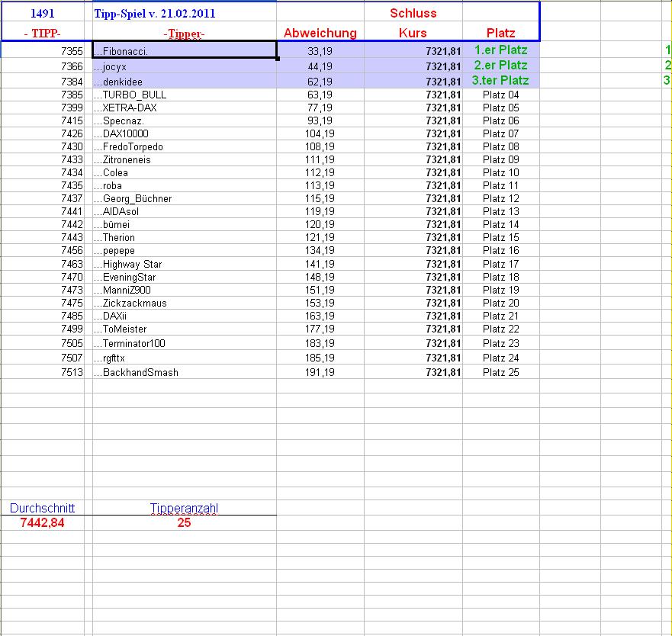Click the cell with tipper ...jocyx
672x636 pixels.
point(185,66)
